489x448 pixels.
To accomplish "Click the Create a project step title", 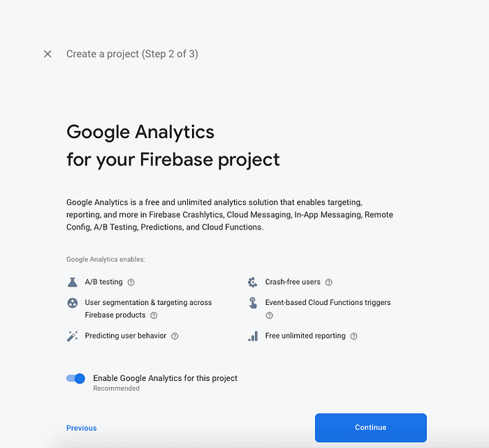I will 132,54.
